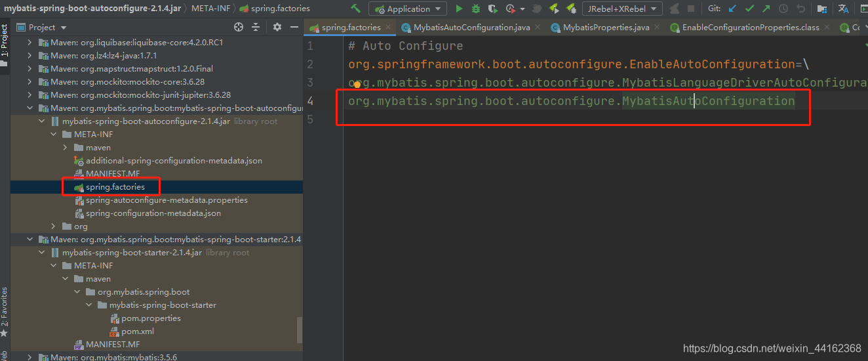Open Project panel settings gear

pos(277,27)
